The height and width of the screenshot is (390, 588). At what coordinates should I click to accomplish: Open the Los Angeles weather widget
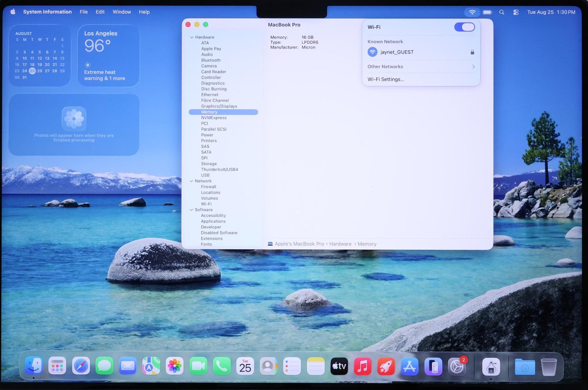click(109, 56)
